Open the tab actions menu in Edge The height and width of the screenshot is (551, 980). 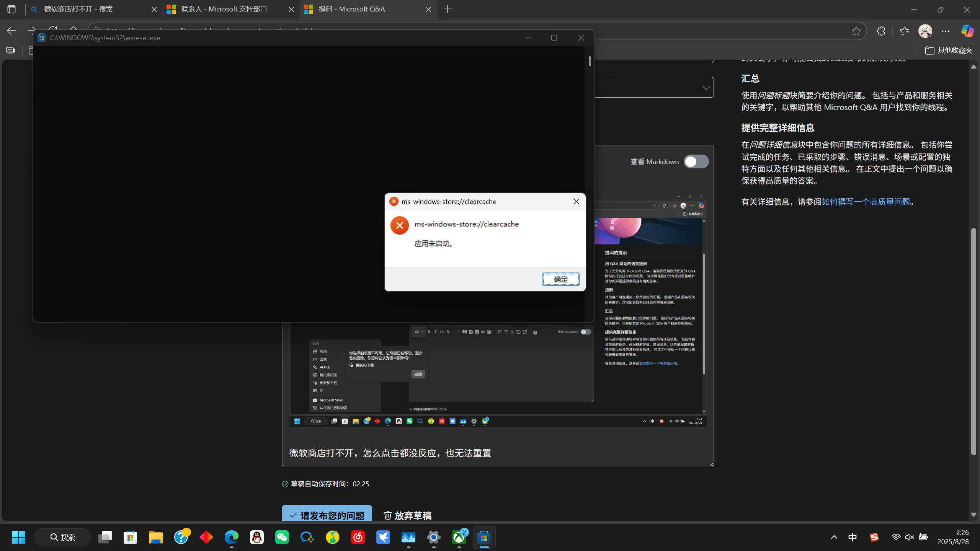point(11,9)
